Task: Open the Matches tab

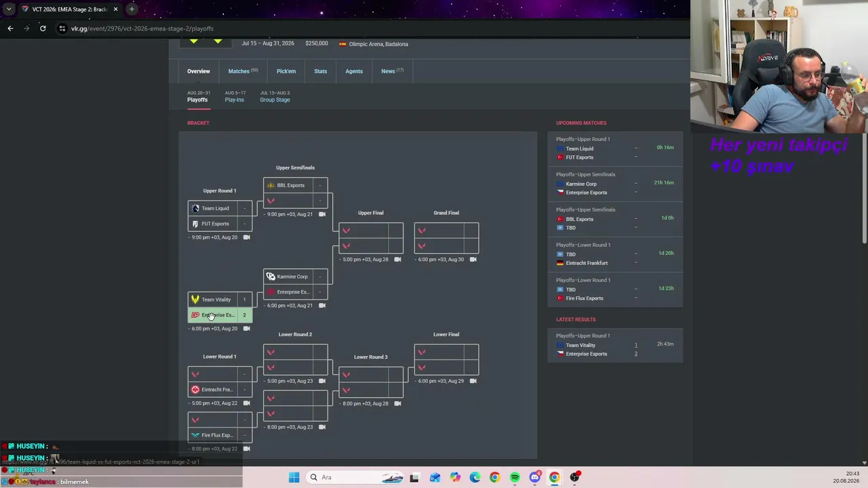Action: pos(243,71)
